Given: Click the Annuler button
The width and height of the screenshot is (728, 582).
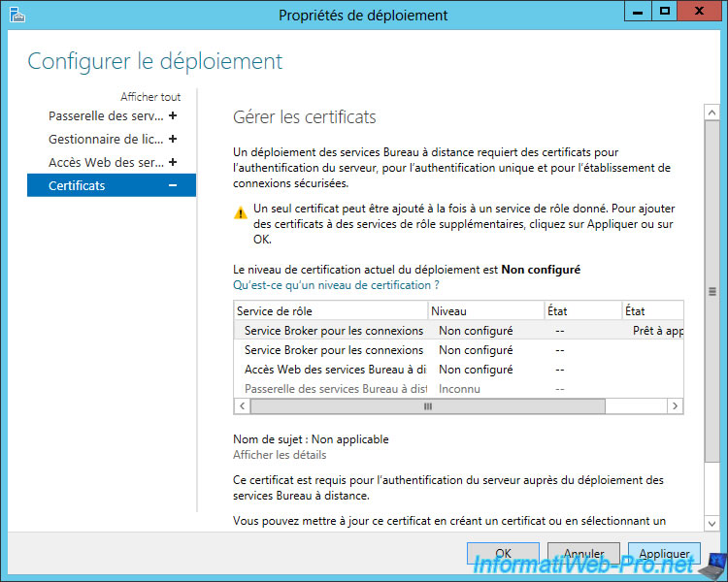Looking at the screenshot, I should [x=583, y=553].
